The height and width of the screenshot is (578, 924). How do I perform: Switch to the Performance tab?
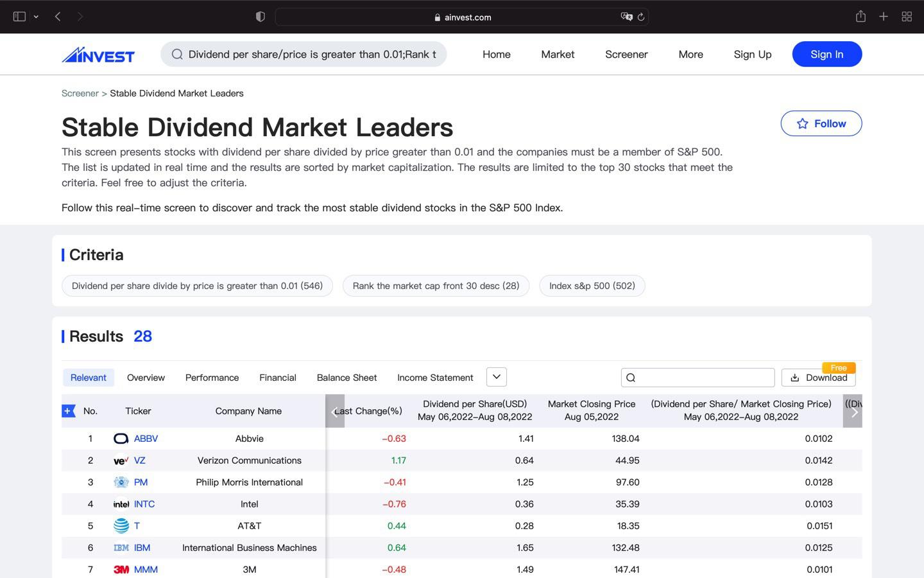point(212,378)
